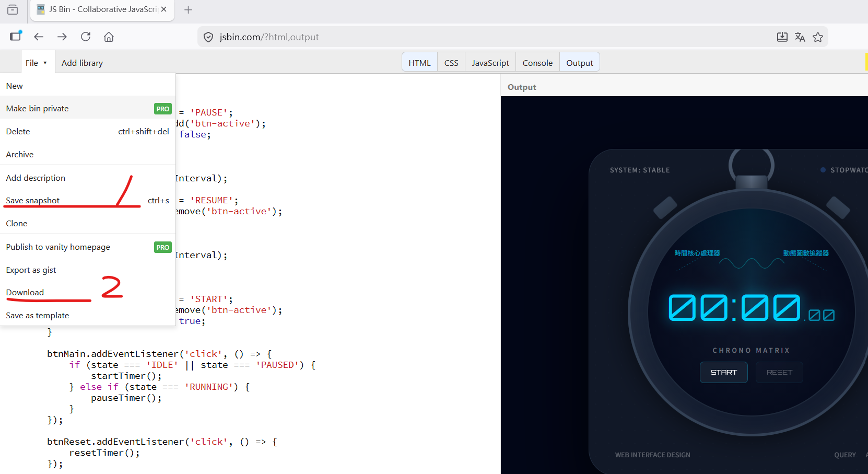Toggle the Console panel
Screen dimensions: 868x474
click(x=537, y=63)
